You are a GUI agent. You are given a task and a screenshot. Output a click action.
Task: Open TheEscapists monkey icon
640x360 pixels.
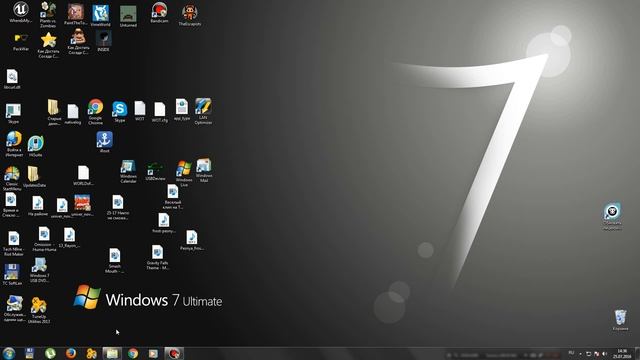[x=190, y=16]
